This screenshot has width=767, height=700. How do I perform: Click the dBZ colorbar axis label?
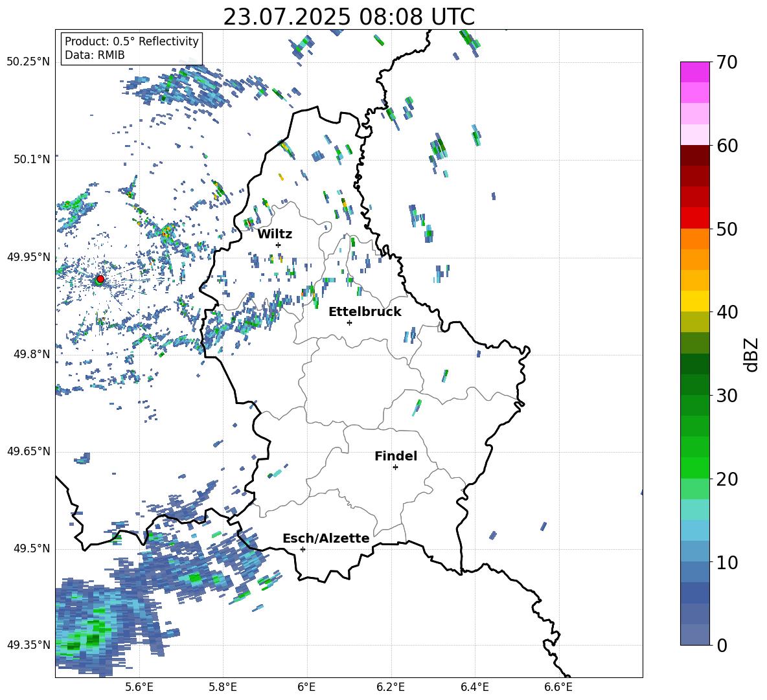pyautogui.click(x=751, y=354)
